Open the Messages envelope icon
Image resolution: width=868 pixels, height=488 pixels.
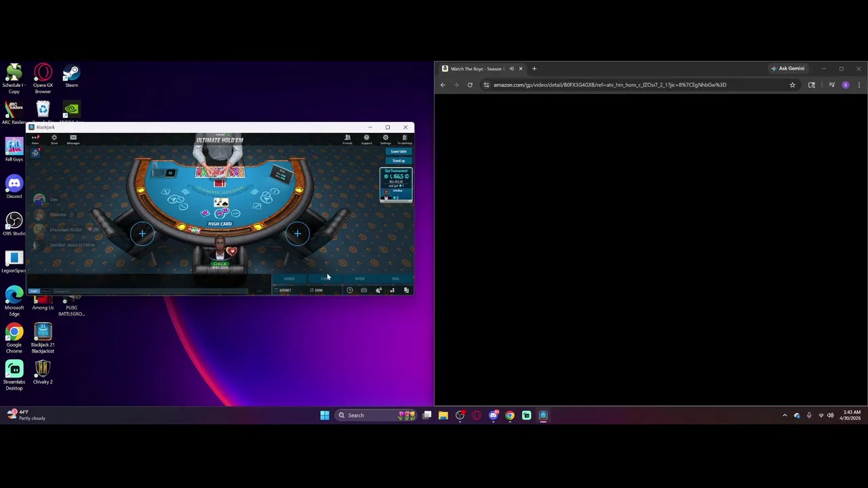click(x=73, y=139)
